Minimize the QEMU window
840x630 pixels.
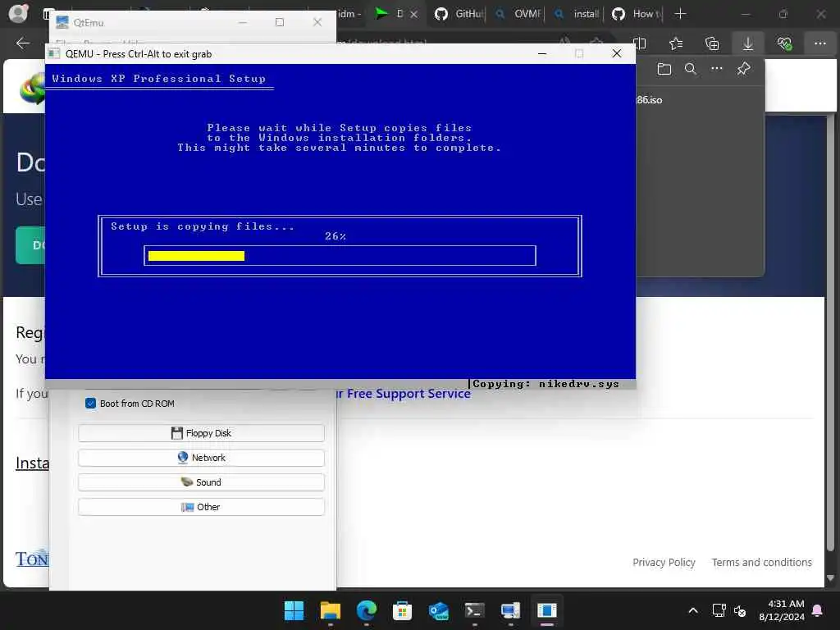click(x=542, y=53)
